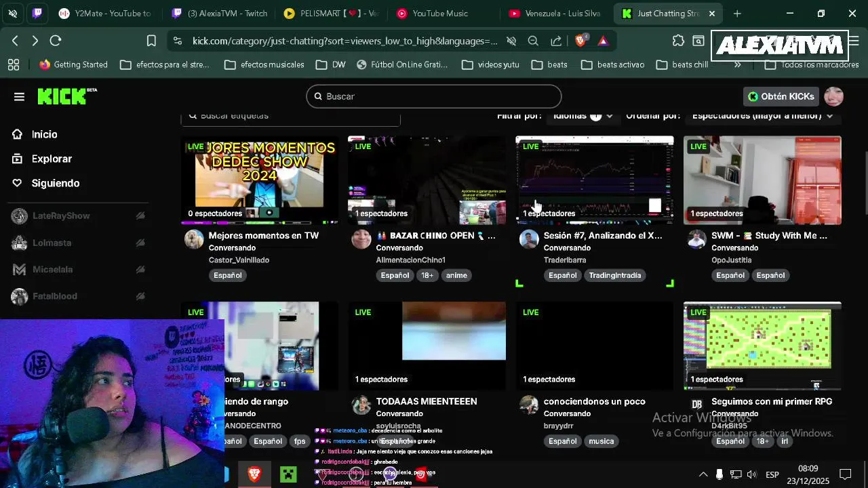Select the anime tag

click(456, 275)
